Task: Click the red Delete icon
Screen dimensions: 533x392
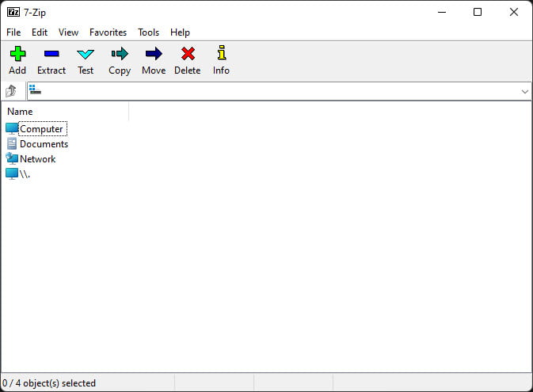Action: tap(188, 54)
